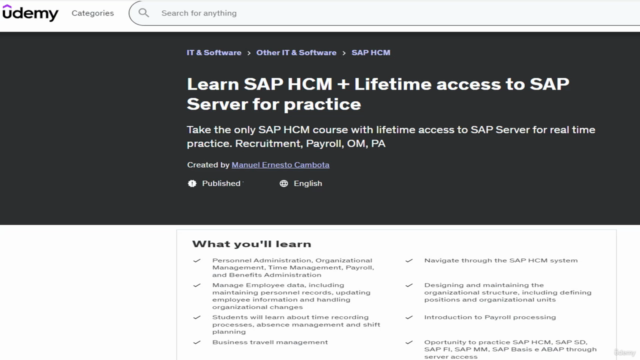Click the 'What you'll learn' heading

252,244
